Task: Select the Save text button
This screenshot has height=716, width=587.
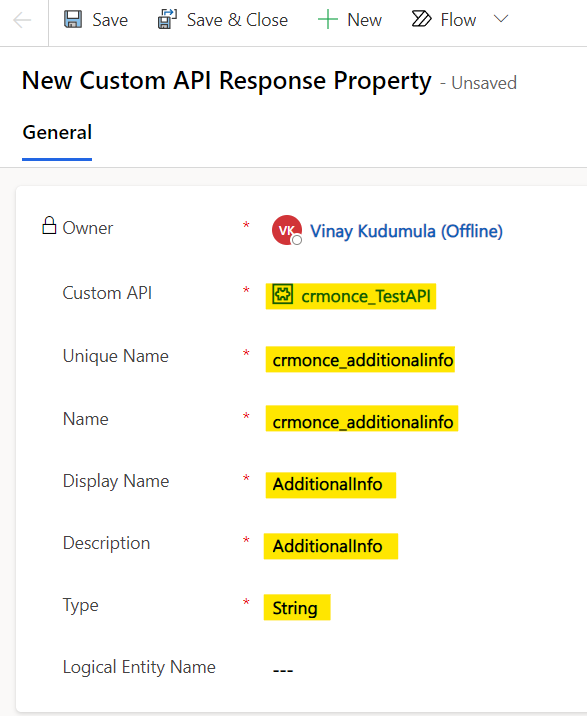Action: (x=110, y=20)
